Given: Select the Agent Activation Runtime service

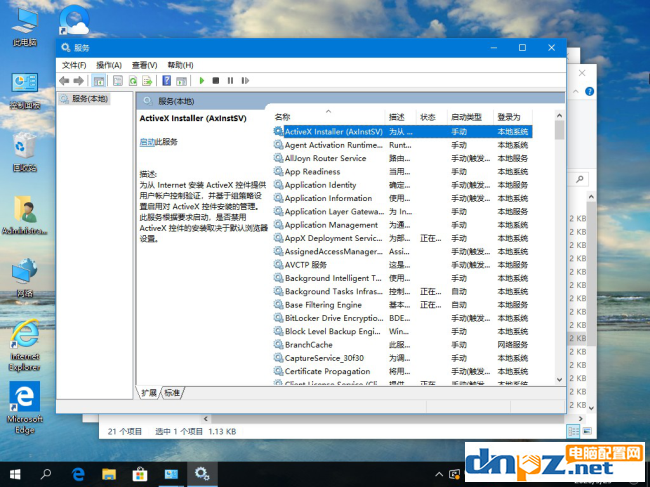Looking at the screenshot, I should (403, 145).
